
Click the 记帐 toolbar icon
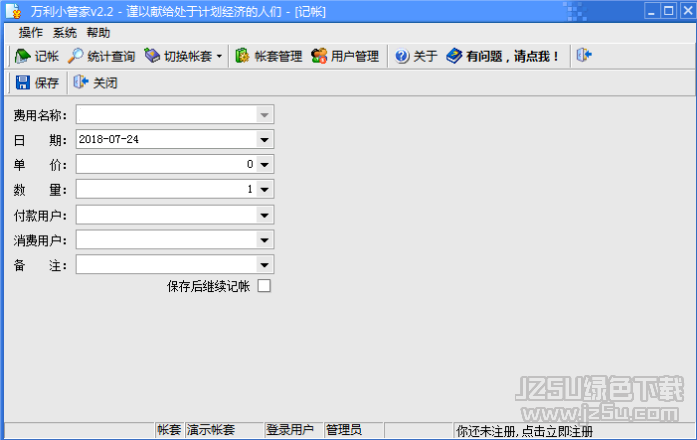pos(23,56)
